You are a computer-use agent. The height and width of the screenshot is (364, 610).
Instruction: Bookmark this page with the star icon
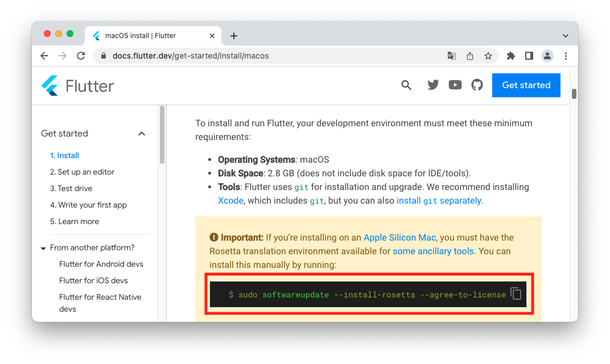coord(488,56)
